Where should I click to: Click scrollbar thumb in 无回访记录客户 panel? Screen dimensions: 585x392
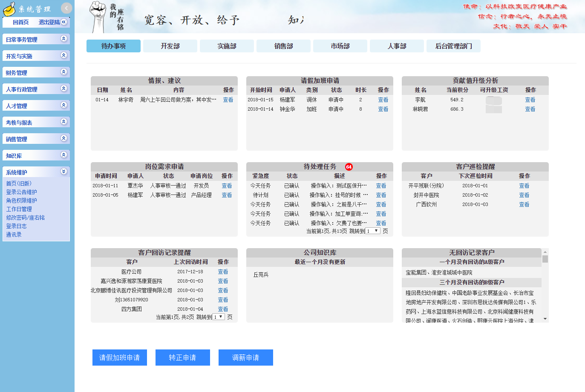[x=545, y=259]
